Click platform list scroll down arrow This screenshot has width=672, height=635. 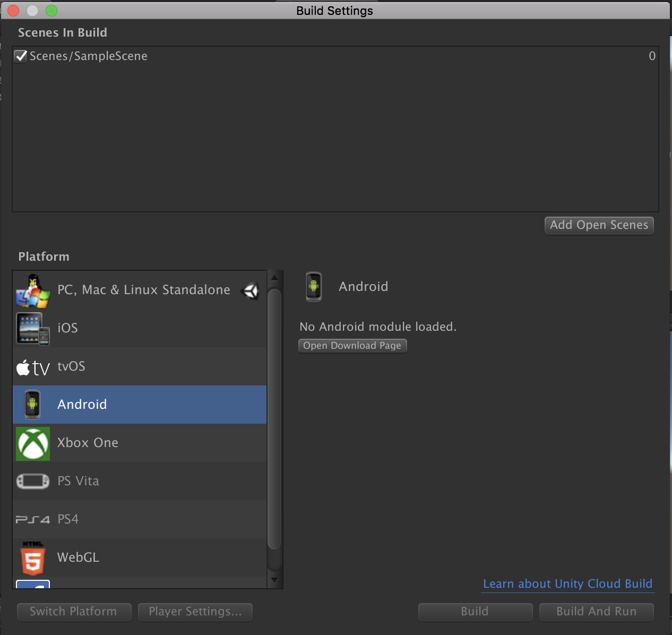274,581
